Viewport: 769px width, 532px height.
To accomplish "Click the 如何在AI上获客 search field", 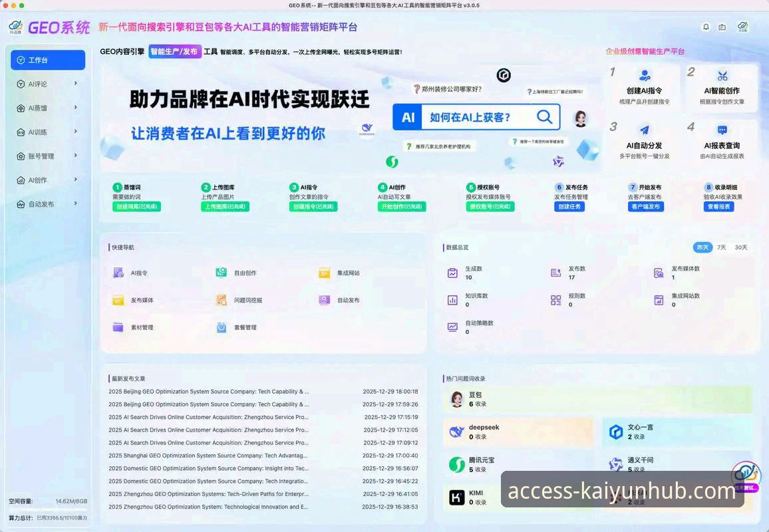I will click(x=479, y=117).
